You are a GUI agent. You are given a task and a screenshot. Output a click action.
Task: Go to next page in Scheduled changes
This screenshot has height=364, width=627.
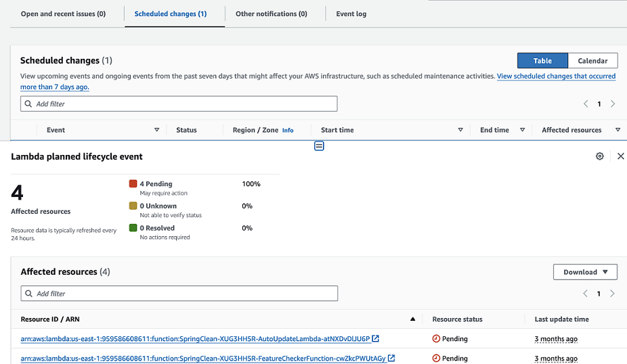613,104
